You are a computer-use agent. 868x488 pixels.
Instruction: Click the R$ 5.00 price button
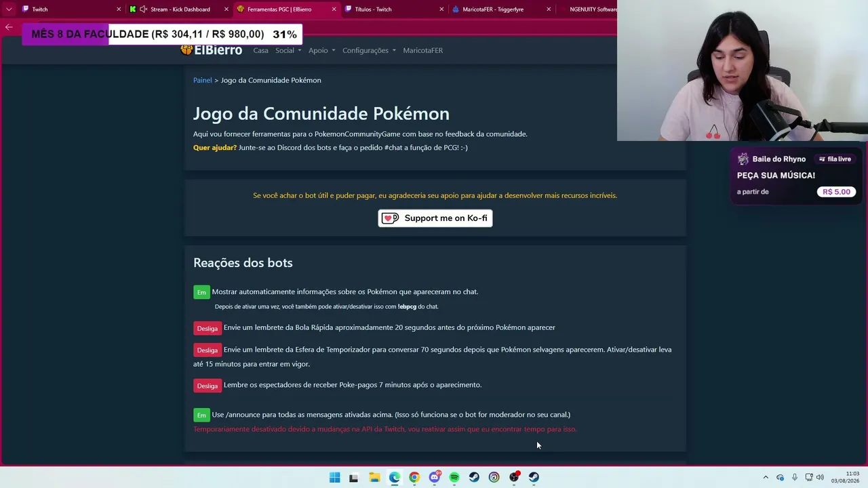click(x=836, y=192)
